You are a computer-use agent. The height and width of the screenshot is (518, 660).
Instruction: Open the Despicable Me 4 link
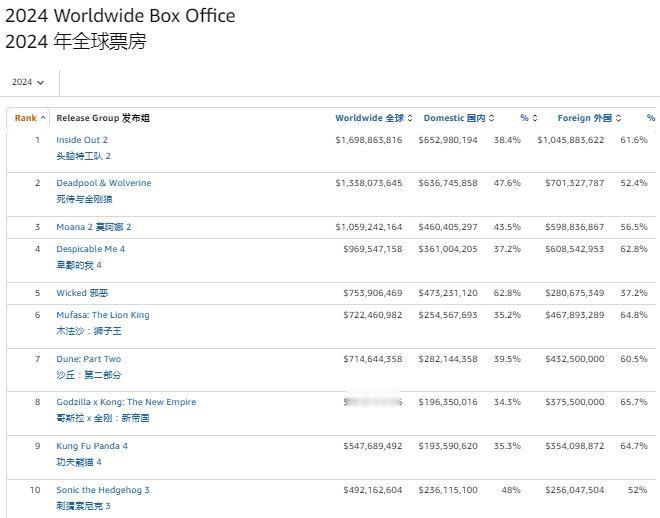[90, 249]
